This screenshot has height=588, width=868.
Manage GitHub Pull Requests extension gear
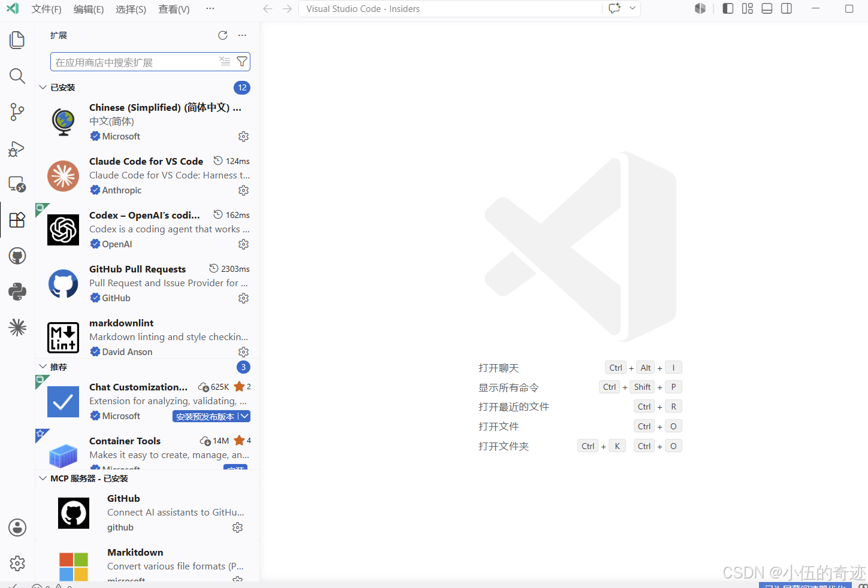(243, 298)
